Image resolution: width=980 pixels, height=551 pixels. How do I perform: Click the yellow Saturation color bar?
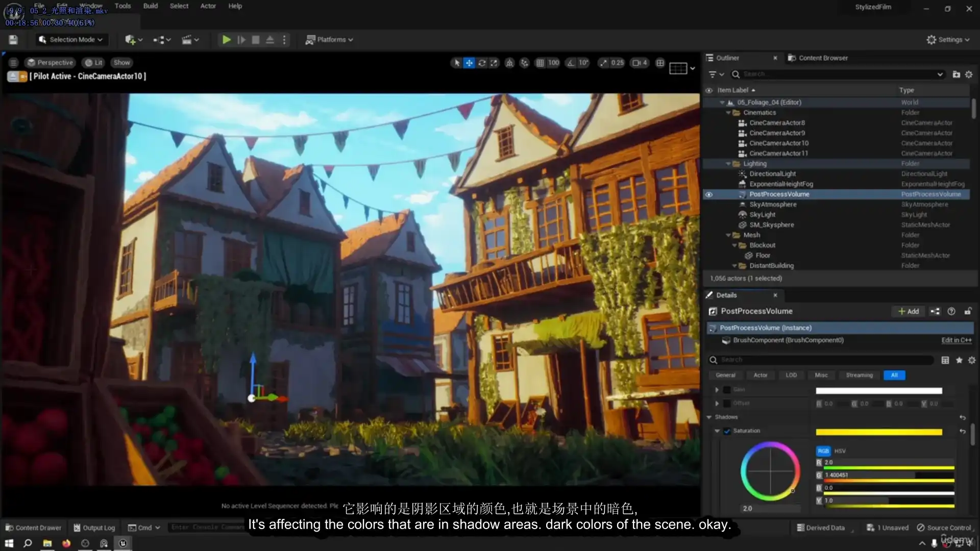tap(878, 432)
